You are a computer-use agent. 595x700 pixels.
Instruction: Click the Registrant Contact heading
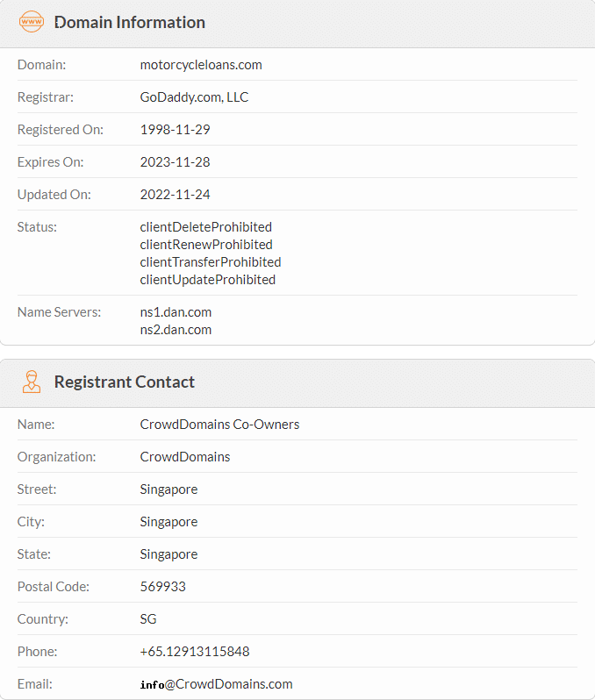[125, 382]
